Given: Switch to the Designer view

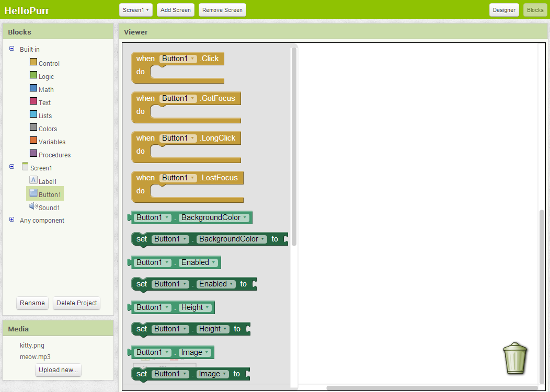Looking at the screenshot, I should click(x=504, y=10).
